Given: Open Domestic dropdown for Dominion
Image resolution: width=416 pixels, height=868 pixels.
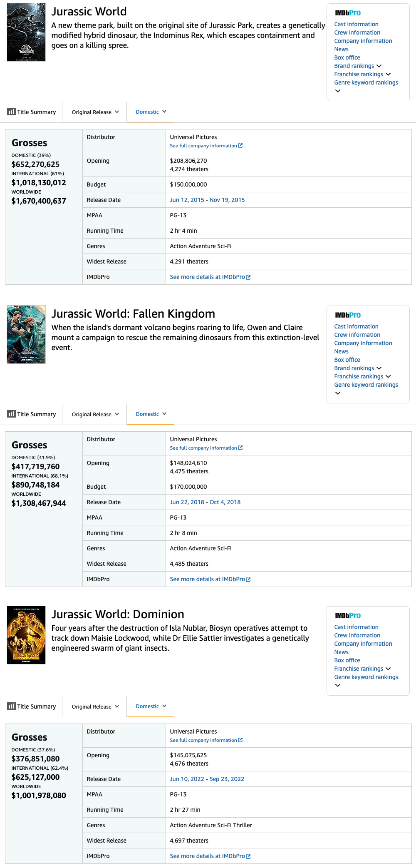Looking at the screenshot, I should [x=151, y=706].
